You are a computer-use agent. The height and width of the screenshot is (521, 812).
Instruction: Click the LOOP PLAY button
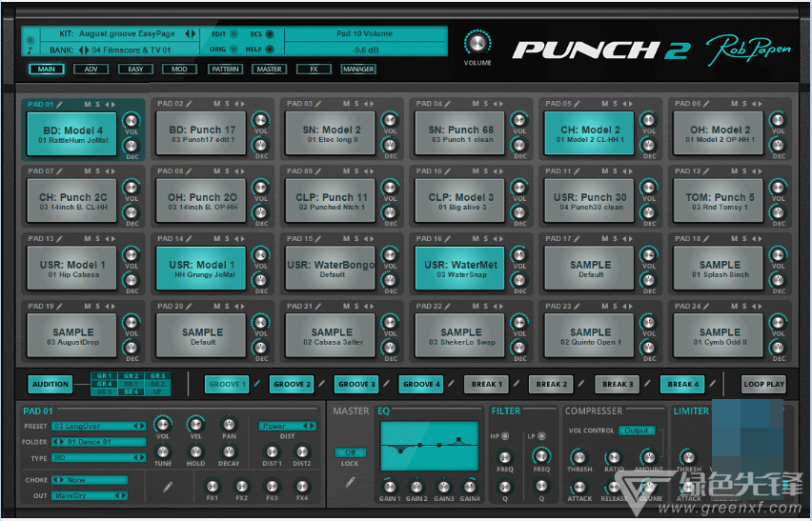click(x=763, y=385)
